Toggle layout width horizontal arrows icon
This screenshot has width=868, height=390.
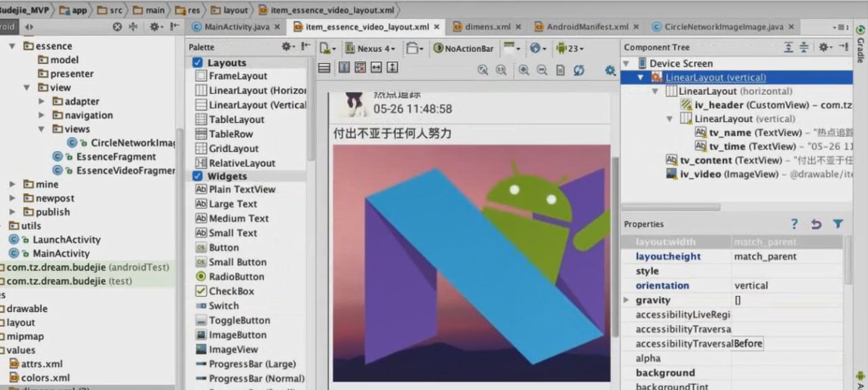coord(376,68)
